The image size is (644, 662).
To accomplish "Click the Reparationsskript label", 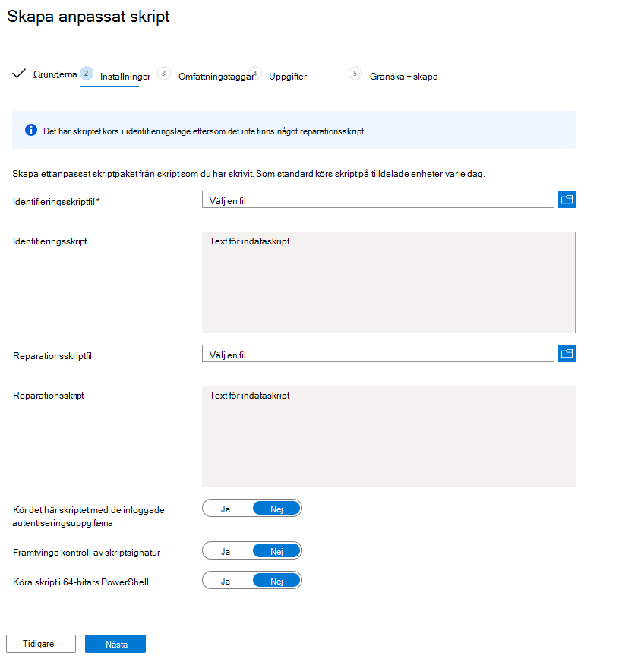I will click(49, 396).
